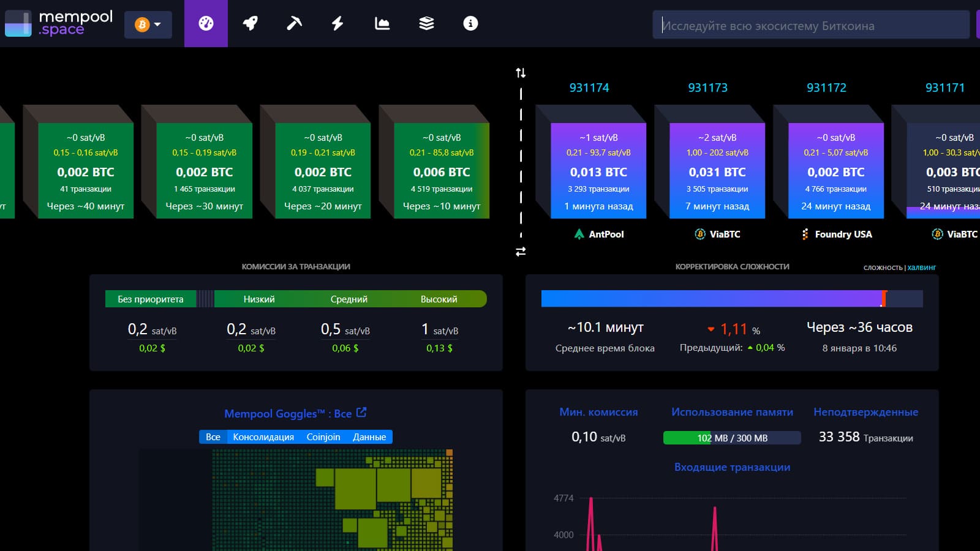980x551 pixels.
Task: Open the statistics chart icon
Action: coord(381,24)
